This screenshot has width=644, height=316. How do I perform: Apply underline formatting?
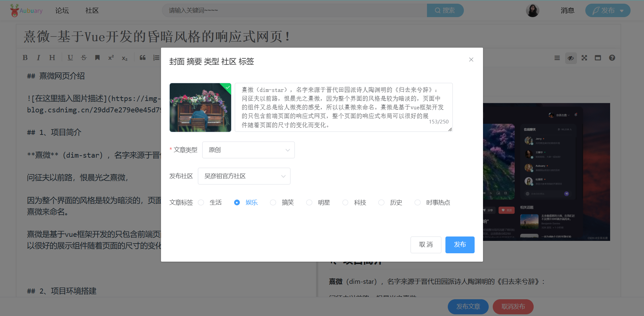tap(70, 57)
